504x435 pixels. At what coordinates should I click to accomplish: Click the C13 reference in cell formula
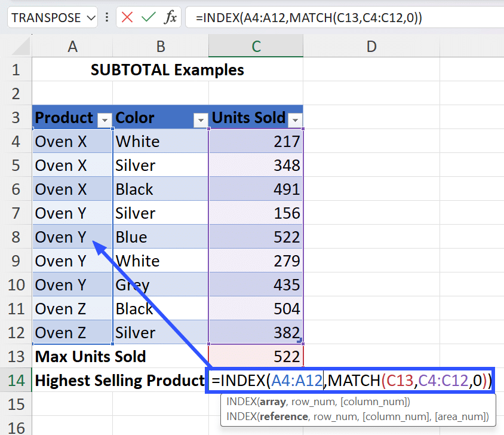click(399, 380)
